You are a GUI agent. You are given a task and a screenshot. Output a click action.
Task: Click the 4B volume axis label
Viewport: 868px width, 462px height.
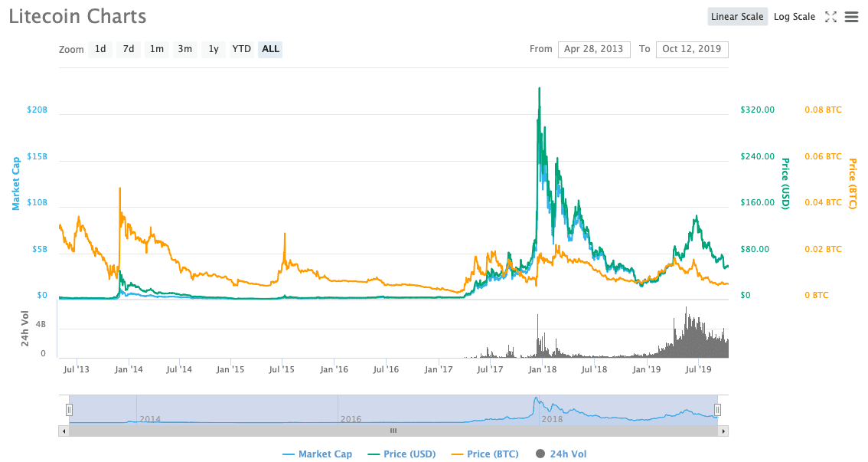41,324
